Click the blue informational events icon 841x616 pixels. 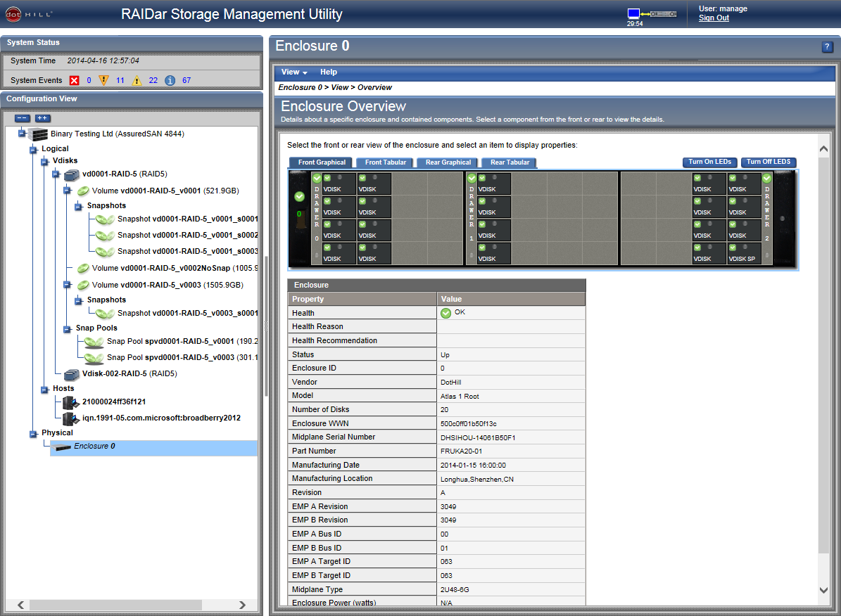click(x=170, y=80)
